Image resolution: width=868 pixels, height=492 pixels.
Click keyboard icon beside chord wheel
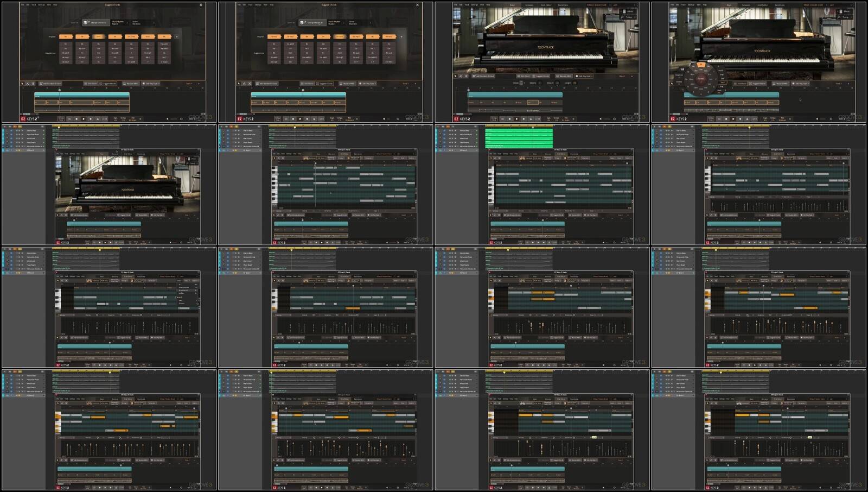(682, 69)
